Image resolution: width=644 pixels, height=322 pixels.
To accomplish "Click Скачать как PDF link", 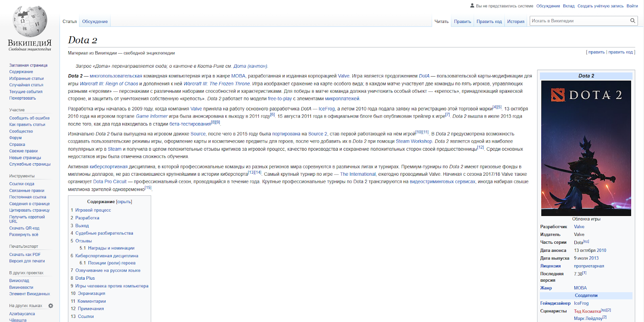I will pos(25,255).
